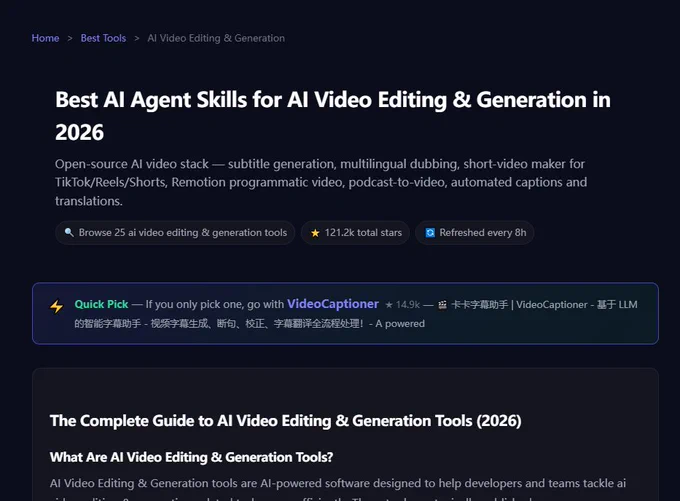
Task: Click the 121.2k total stars badge
Action: point(355,233)
